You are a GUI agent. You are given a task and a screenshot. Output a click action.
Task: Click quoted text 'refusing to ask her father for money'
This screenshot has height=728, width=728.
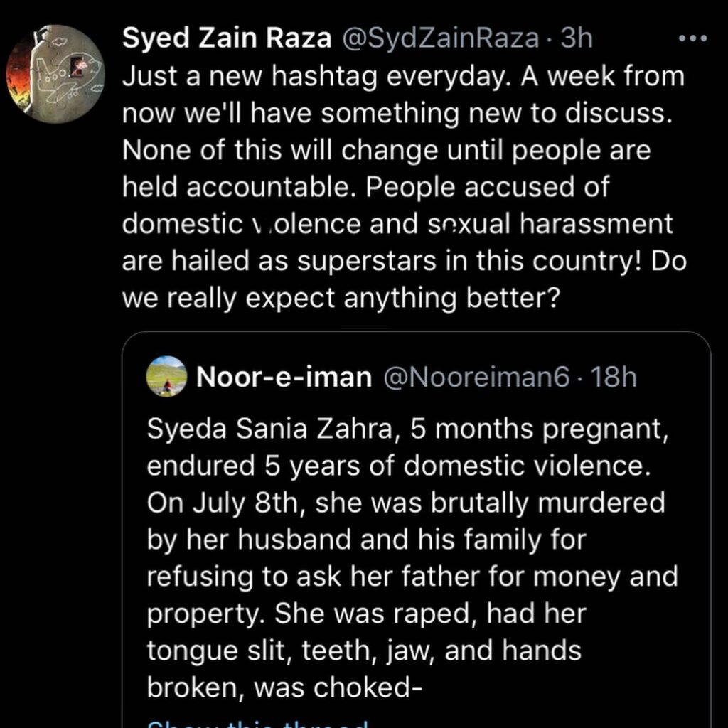click(383, 577)
